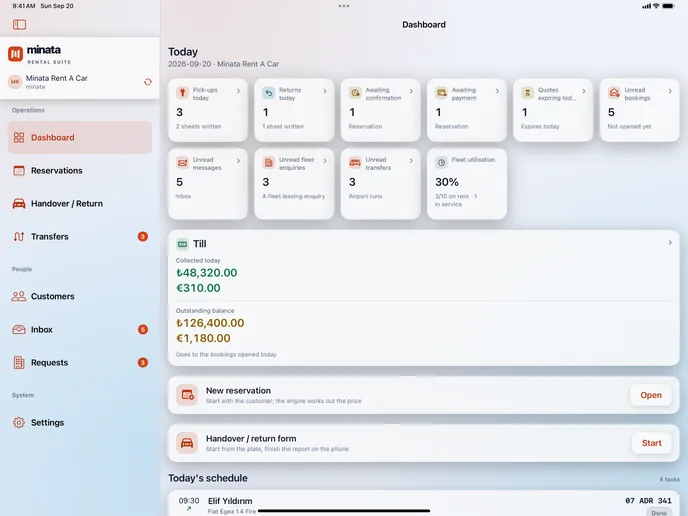Viewport: 688px width, 516px height.
Task: Expand the Pick-ups today card chevron
Action: (x=238, y=91)
